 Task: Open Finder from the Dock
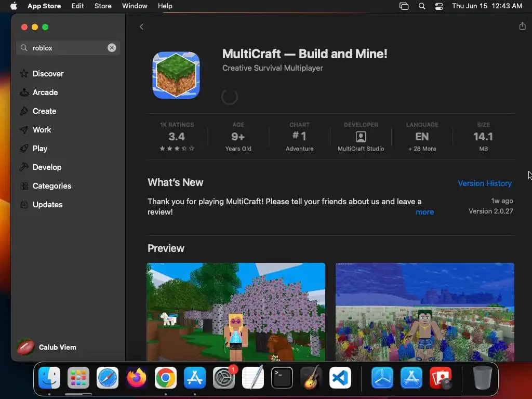point(49,378)
